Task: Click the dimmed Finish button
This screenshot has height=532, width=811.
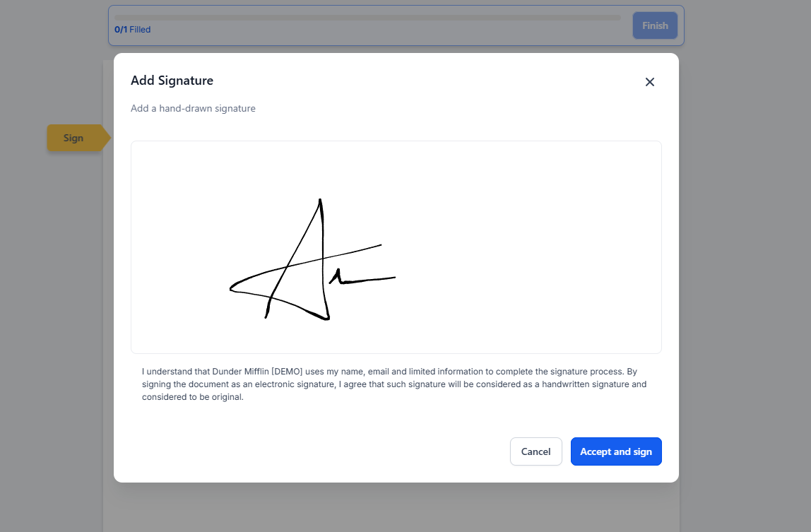Action: pos(655,25)
